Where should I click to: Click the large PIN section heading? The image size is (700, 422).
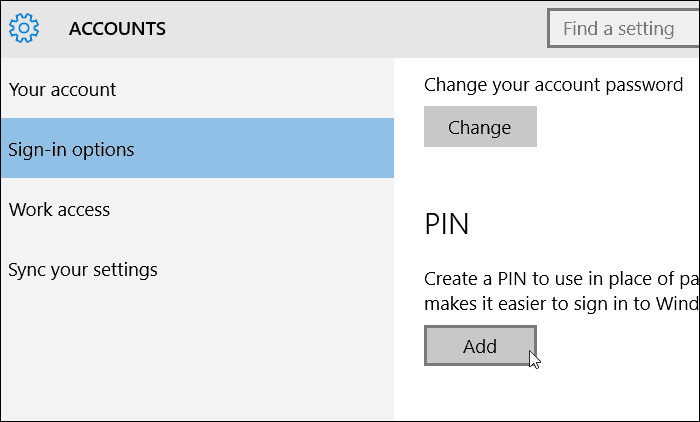446,224
